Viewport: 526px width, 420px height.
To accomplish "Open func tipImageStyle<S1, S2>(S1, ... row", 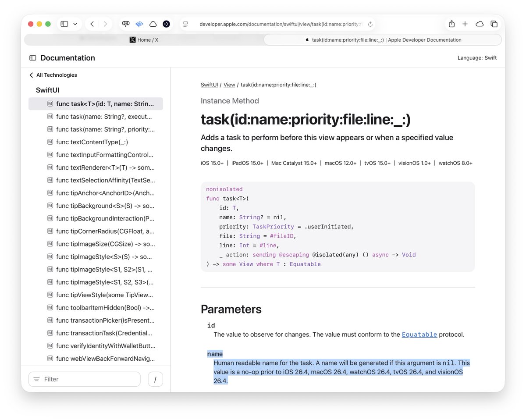I will [x=96, y=269].
